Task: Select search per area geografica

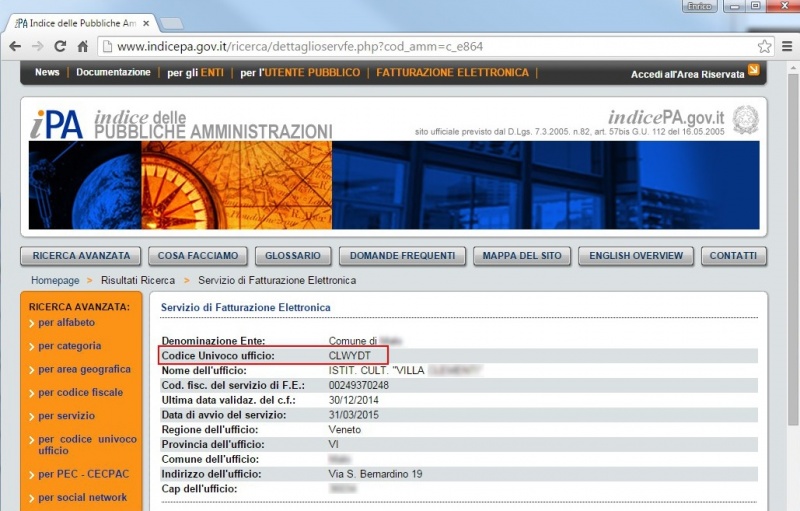Action: [84, 369]
